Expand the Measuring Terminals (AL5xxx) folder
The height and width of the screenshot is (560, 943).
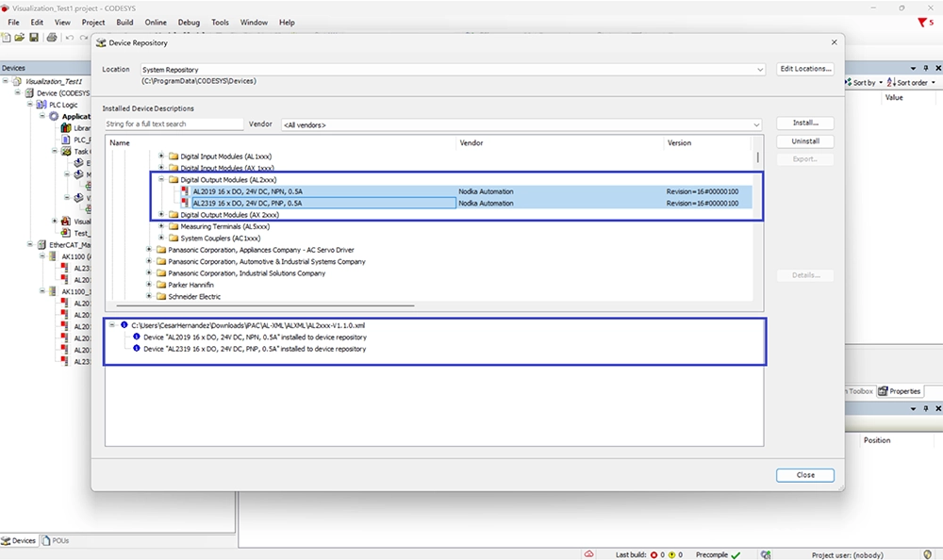tap(161, 226)
